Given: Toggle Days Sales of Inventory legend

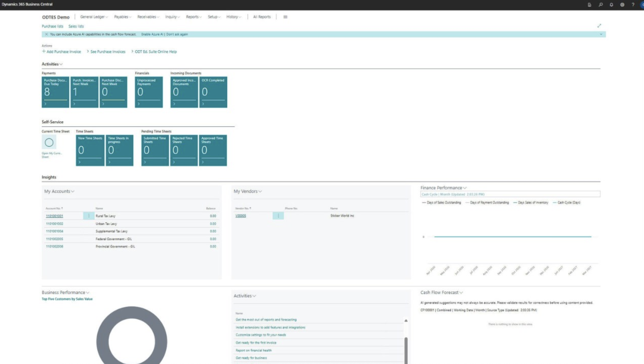Looking at the screenshot, I should [x=531, y=203].
